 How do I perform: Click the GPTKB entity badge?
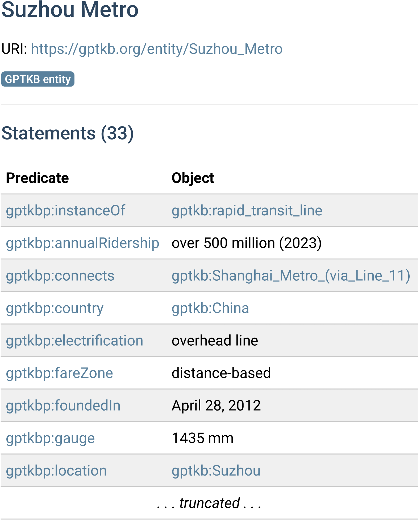(x=38, y=79)
